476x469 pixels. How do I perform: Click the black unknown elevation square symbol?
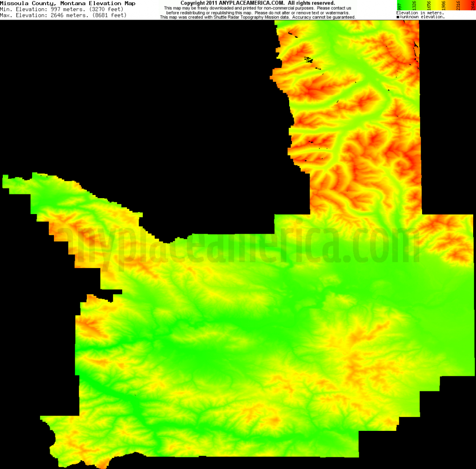(397, 17)
